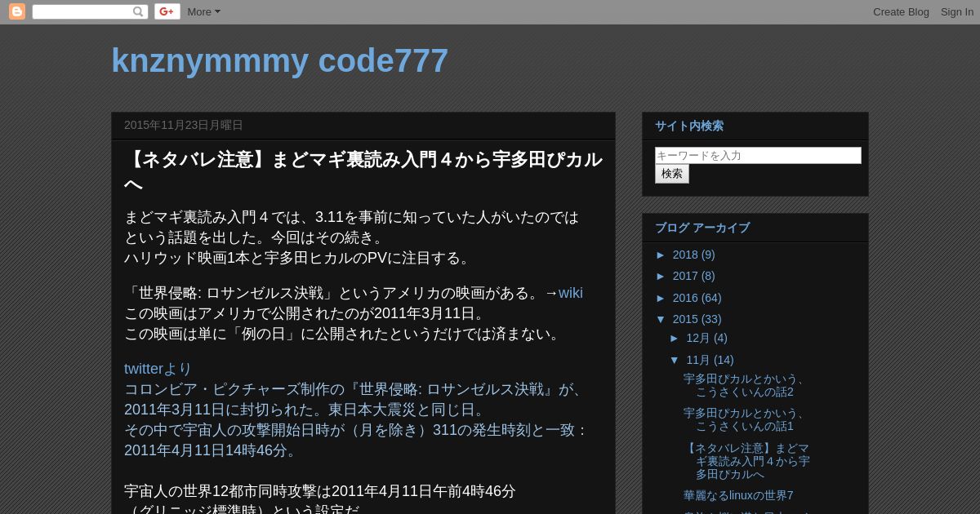The width and height of the screenshot is (980, 514).
Task: Open the twitterより quoted link
Action: click(x=158, y=369)
